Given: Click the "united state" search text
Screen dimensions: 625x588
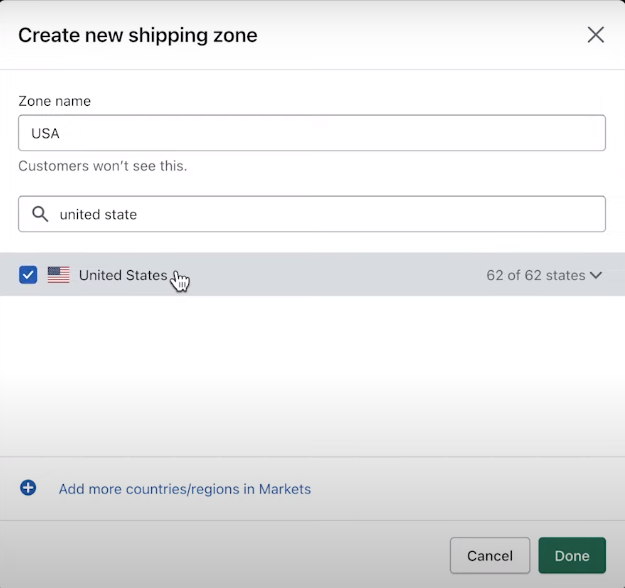Looking at the screenshot, I should (x=98, y=214).
